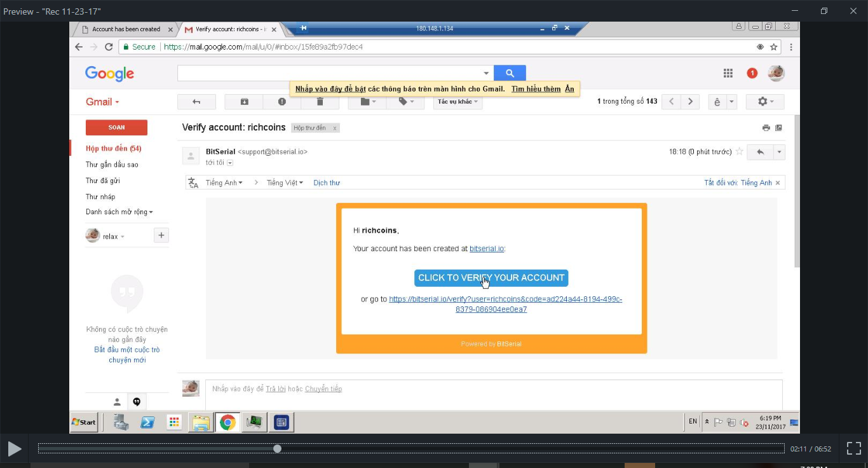This screenshot has height=468, width=868.
Task: Click the red SOẠN compose button
Action: pos(116,127)
